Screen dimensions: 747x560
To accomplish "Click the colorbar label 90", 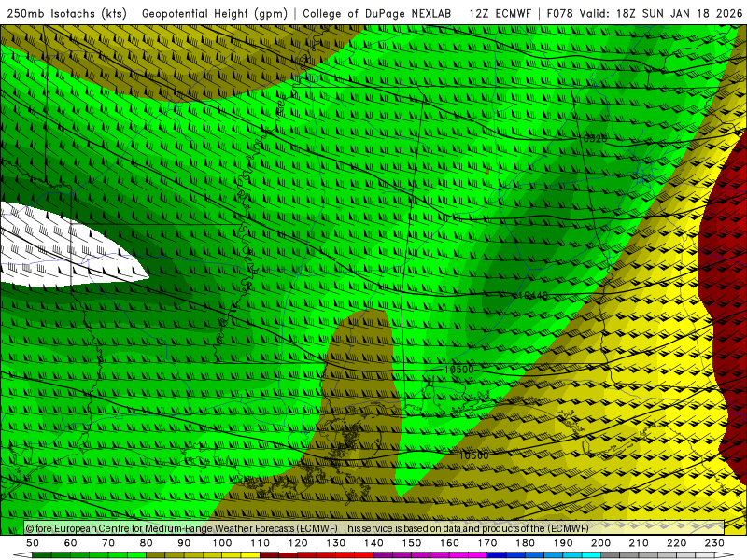I will pos(184,543).
